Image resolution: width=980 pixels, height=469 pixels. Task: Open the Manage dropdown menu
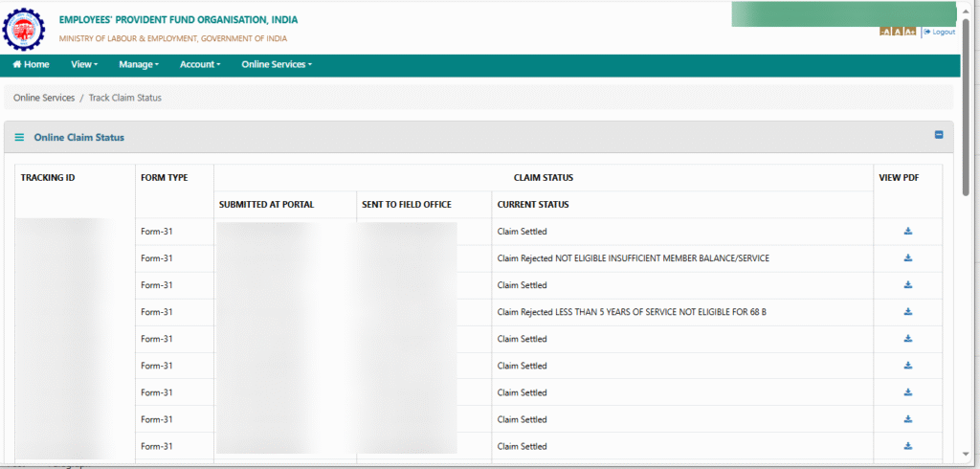[139, 64]
